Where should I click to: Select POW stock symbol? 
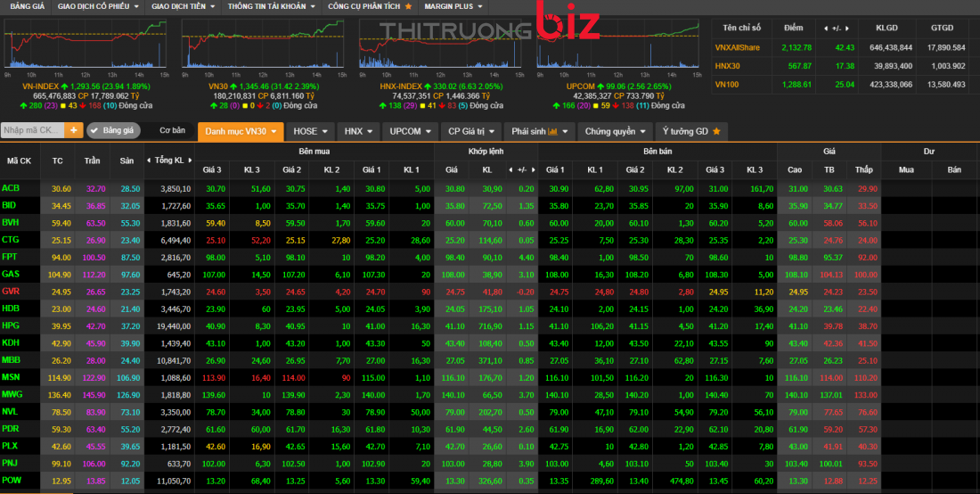(x=12, y=481)
